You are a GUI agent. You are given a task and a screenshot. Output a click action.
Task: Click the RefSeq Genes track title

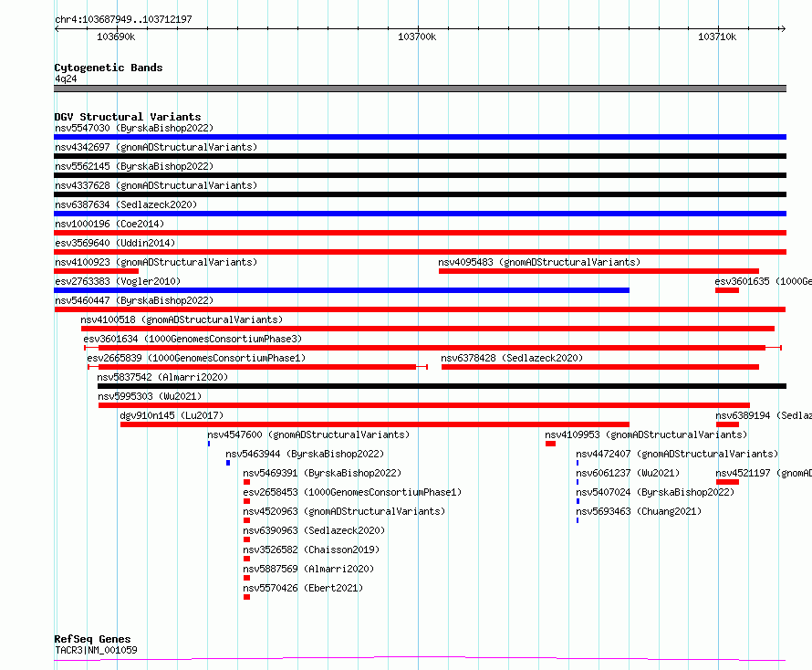[92, 640]
